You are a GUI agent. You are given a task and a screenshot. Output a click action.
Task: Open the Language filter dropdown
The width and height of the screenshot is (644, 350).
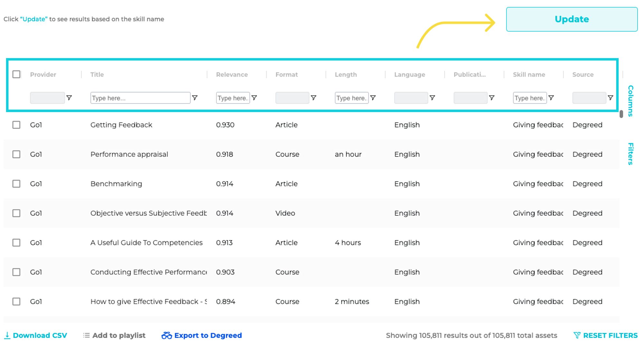[x=411, y=98]
